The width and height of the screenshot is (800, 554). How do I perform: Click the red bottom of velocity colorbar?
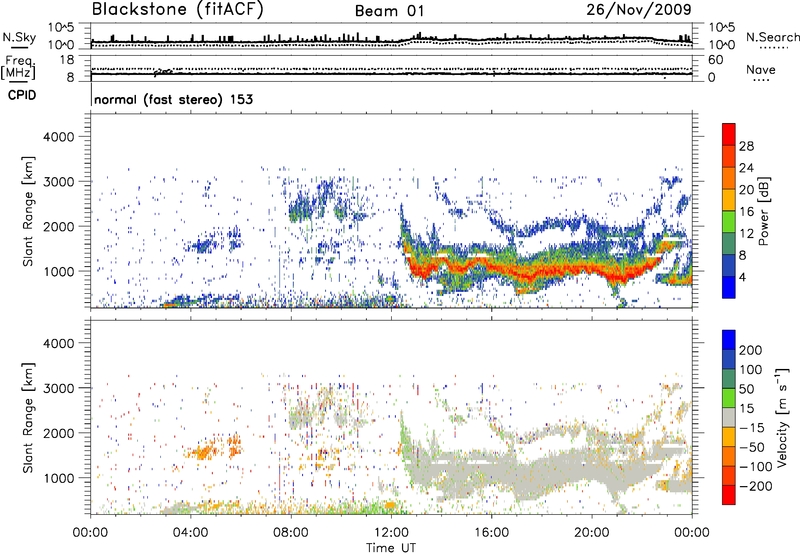coord(729,495)
